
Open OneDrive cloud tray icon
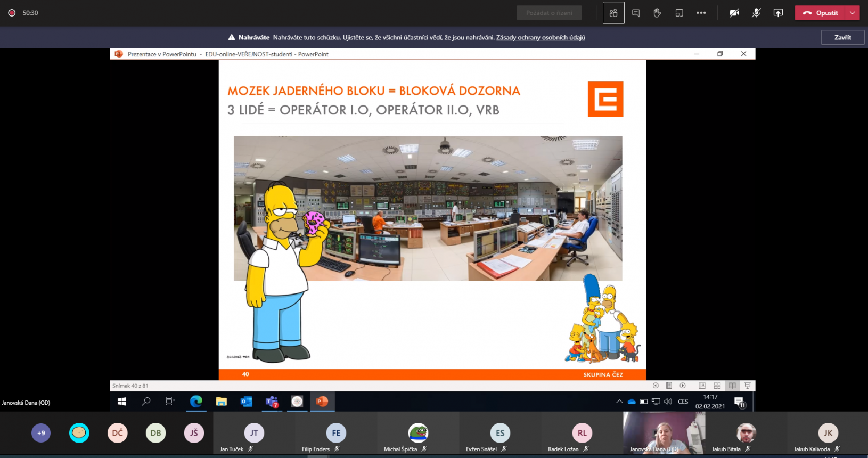632,402
